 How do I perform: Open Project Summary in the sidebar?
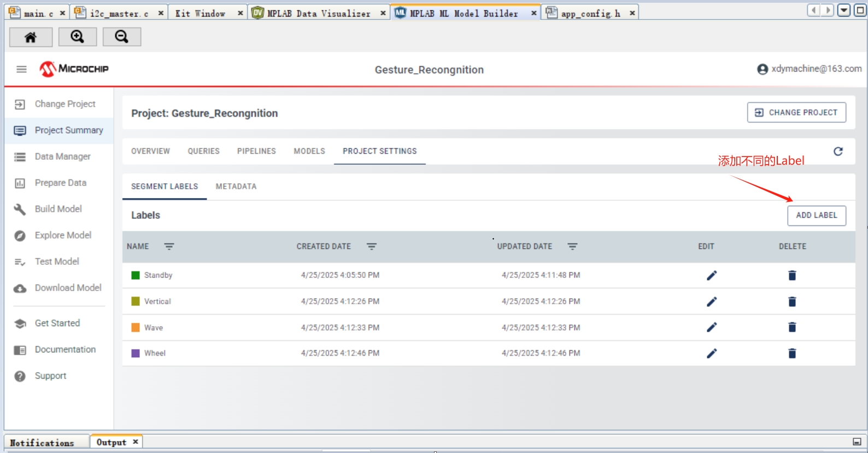(x=59, y=130)
